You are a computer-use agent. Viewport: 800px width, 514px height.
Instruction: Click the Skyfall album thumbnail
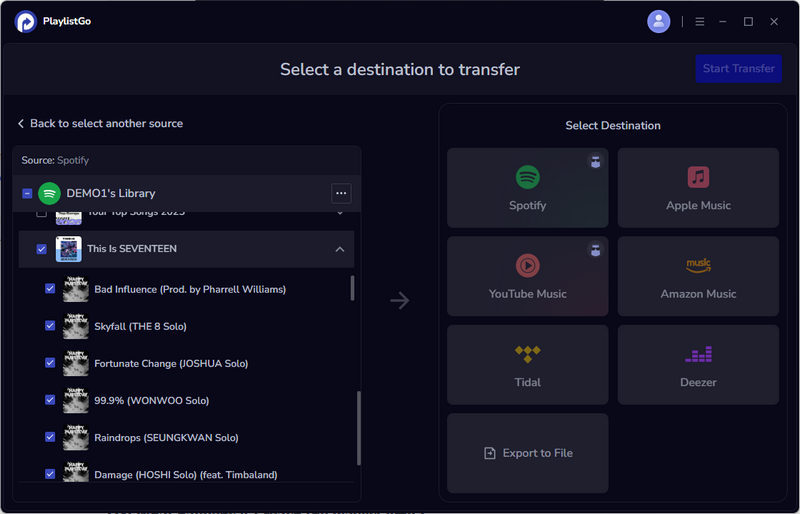(x=76, y=326)
